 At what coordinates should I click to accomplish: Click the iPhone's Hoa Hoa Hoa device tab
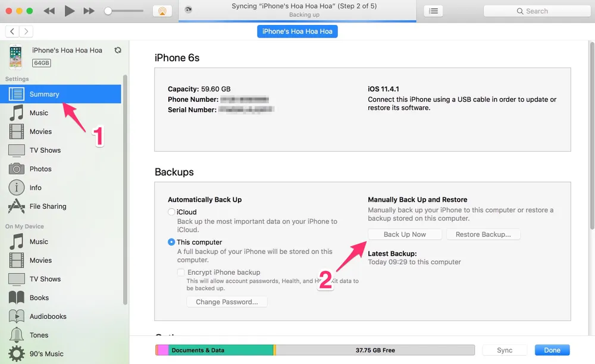coord(297,32)
